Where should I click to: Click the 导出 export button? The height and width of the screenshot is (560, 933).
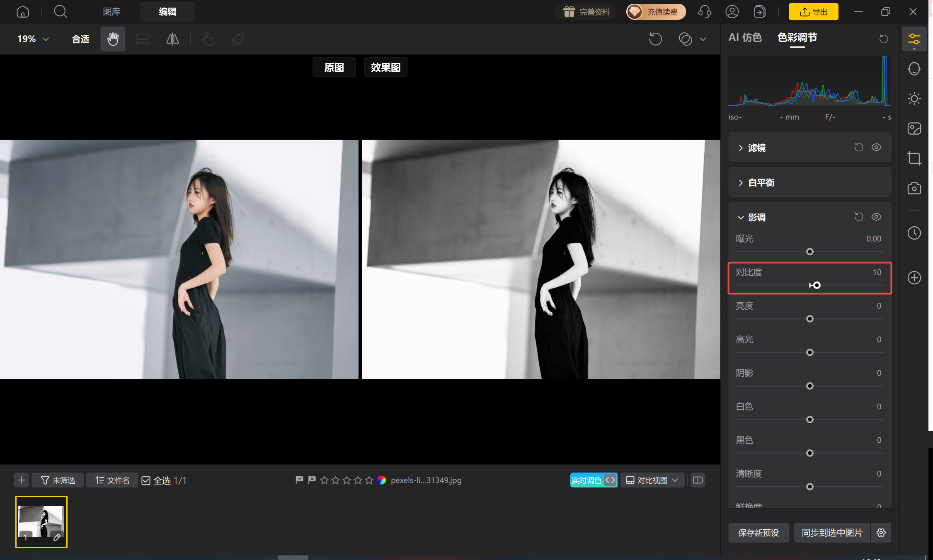(x=813, y=12)
